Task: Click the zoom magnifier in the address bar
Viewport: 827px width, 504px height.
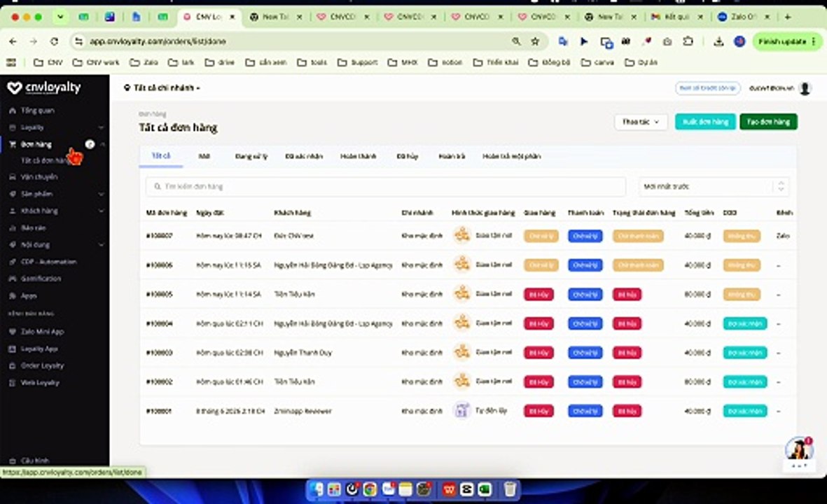Action: (x=516, y=41)
